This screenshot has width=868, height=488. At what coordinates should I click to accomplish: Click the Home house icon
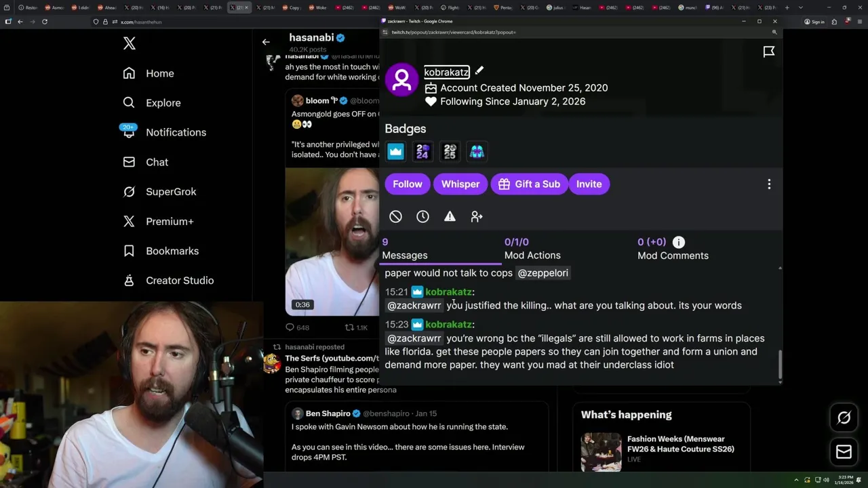(x=129, y=73)
